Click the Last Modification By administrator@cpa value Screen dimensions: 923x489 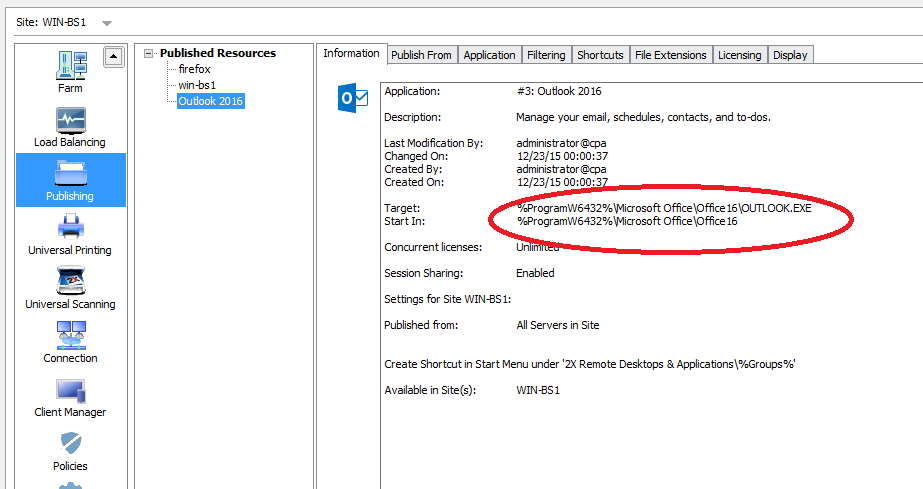(x=561, y=143)
